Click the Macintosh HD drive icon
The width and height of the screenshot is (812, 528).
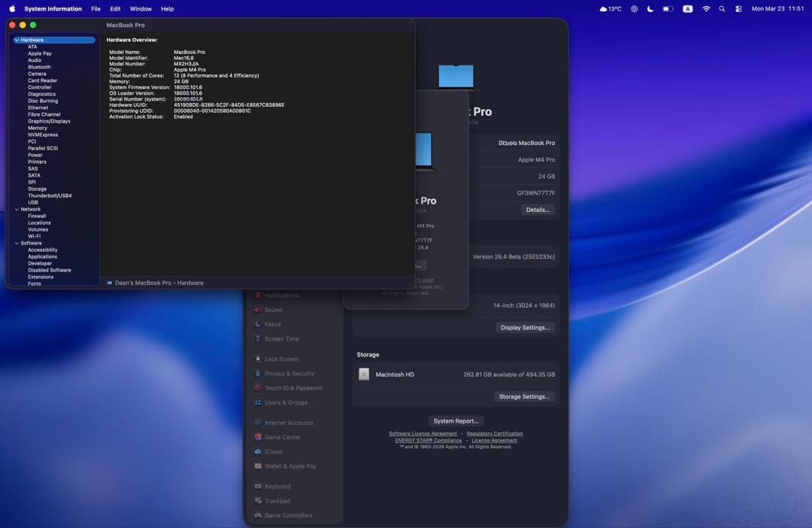[364, 374]
